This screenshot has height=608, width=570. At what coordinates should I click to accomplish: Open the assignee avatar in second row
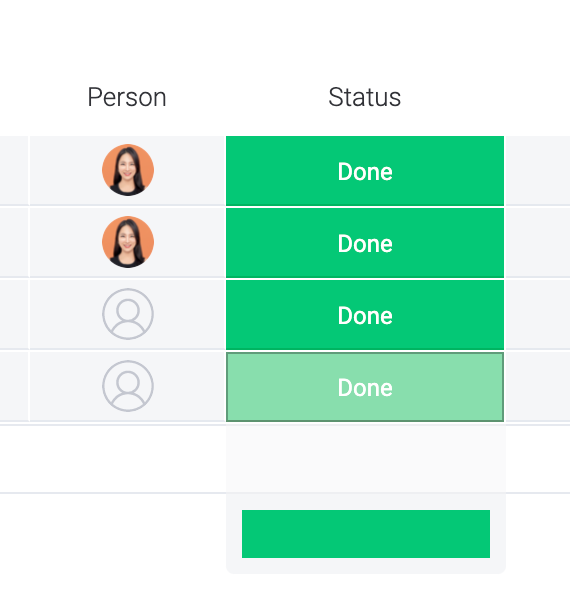coord(128,242)
